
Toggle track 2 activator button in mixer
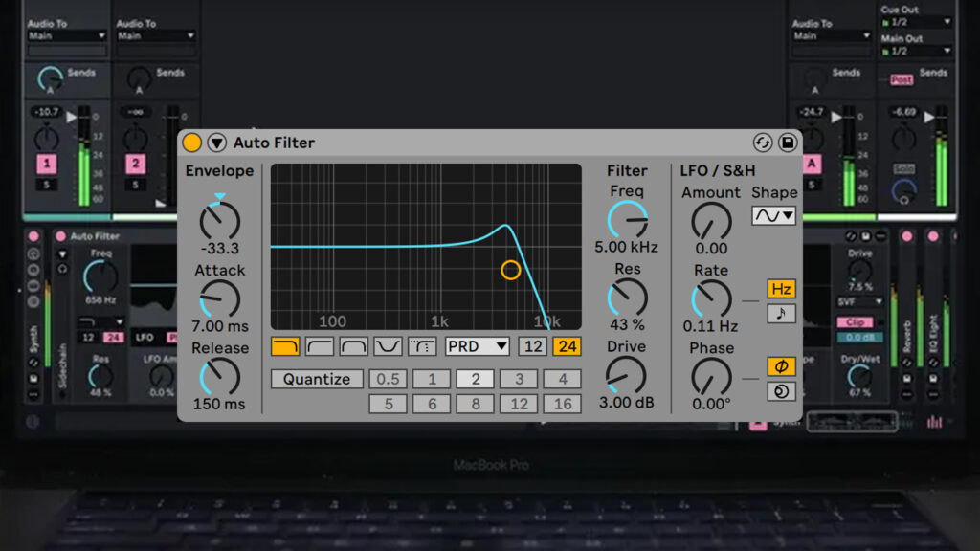136,164
